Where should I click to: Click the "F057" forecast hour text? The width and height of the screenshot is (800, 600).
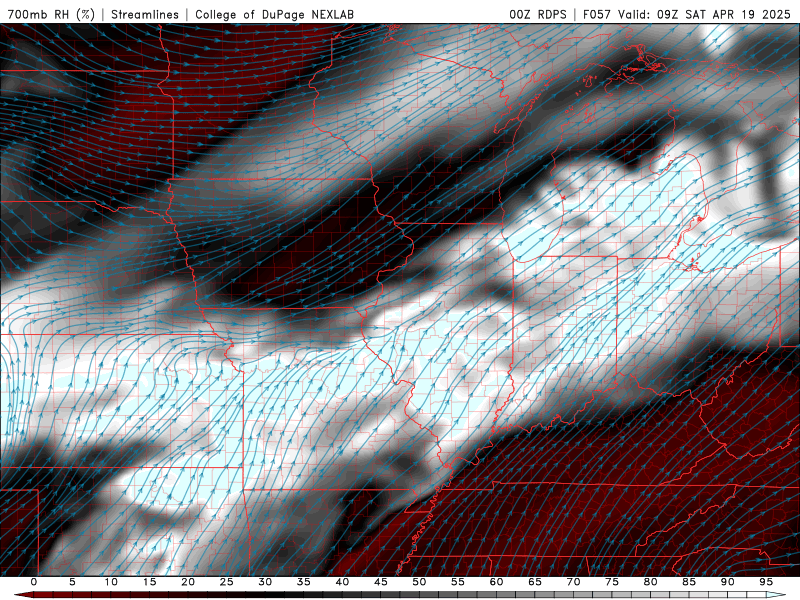[x=597, y=14]
